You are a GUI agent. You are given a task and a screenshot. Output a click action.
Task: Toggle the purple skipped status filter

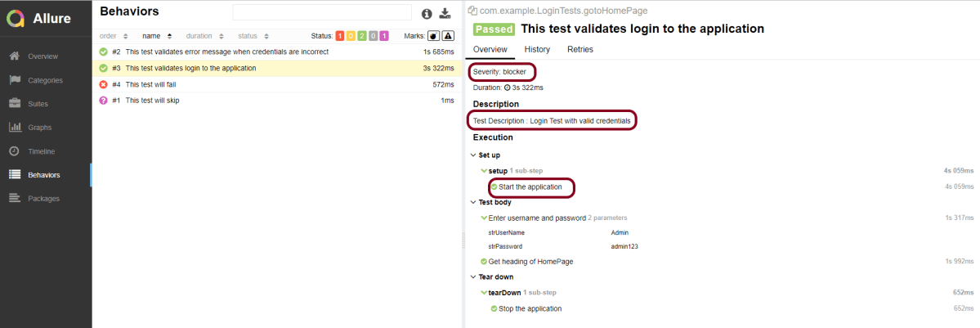click(x=383, y=36)
